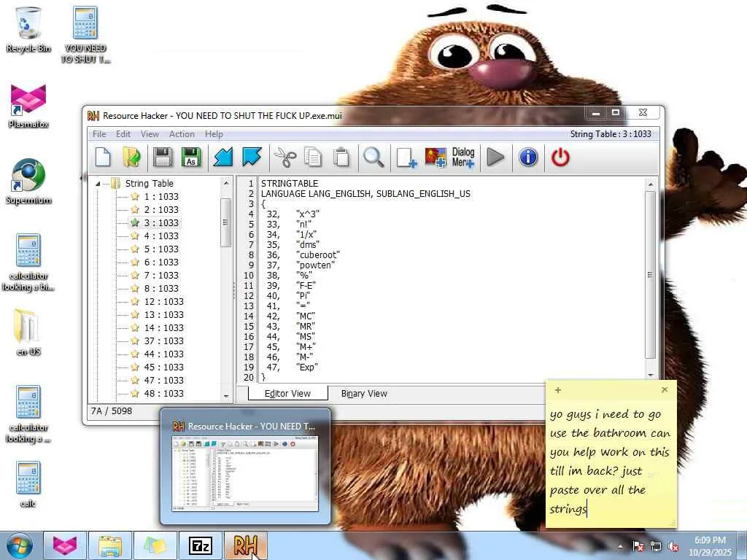Click the New blank script toolbar icon

click(103, 157)
